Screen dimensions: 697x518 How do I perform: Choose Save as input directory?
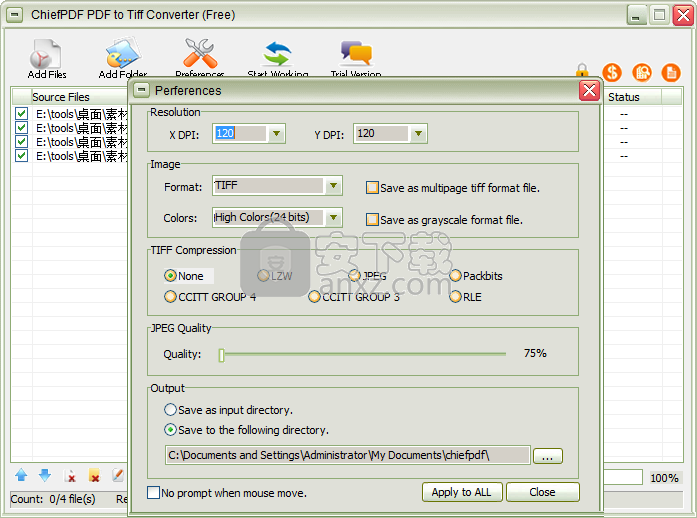pyautogui.click(x=170, y=410)
